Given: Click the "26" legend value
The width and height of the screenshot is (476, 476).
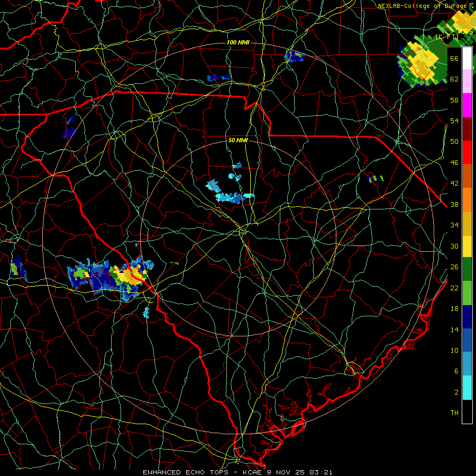Looking at the screenshot, I should click(454, 267).
